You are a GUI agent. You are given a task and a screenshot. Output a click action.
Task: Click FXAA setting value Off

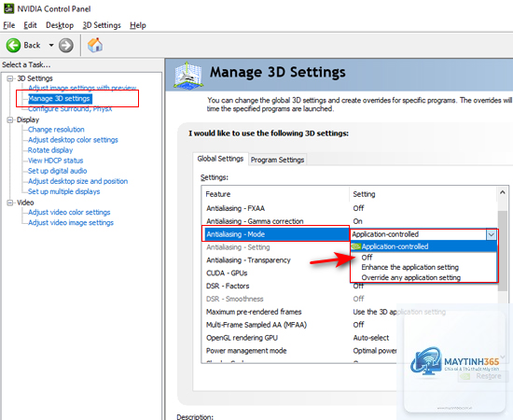358,208
